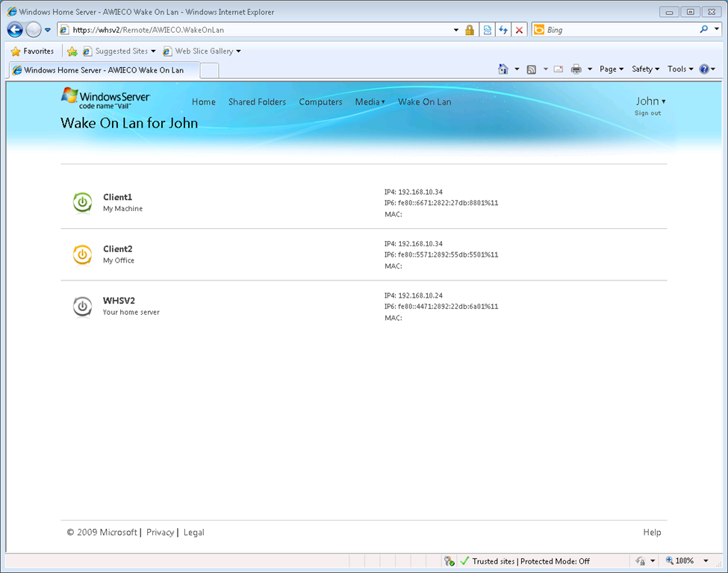728x573 pixels.
Task: Click the Windows Server logo
Action: click(105, 98)
